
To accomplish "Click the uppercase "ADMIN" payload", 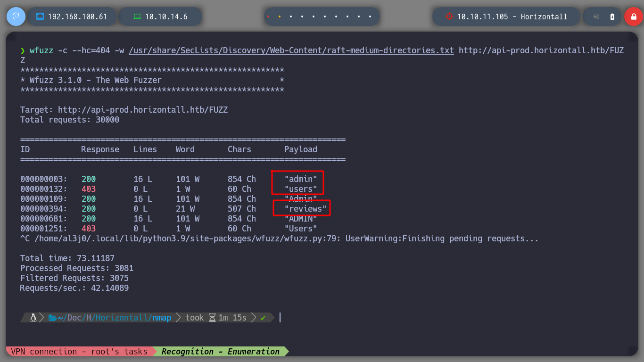I will [x=301, y=219].
